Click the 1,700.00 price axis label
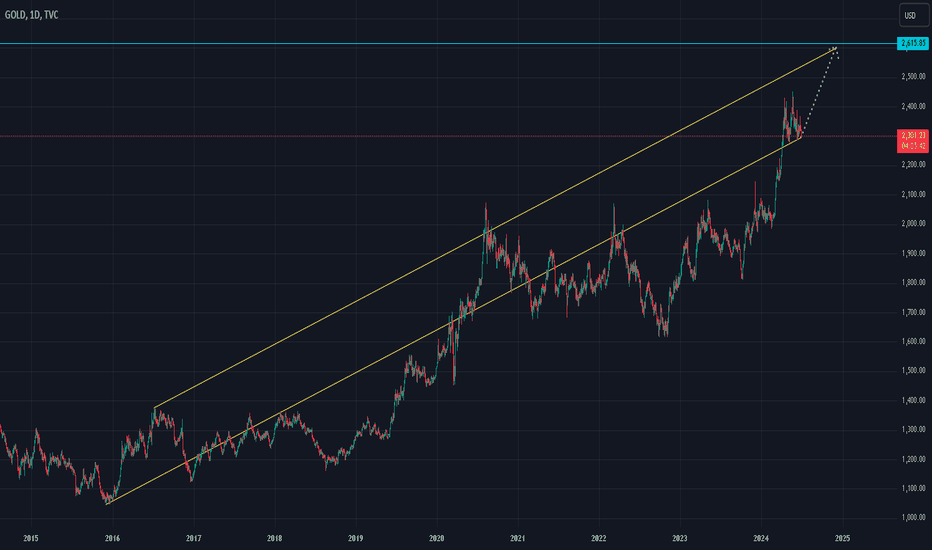 click(914, 312)
